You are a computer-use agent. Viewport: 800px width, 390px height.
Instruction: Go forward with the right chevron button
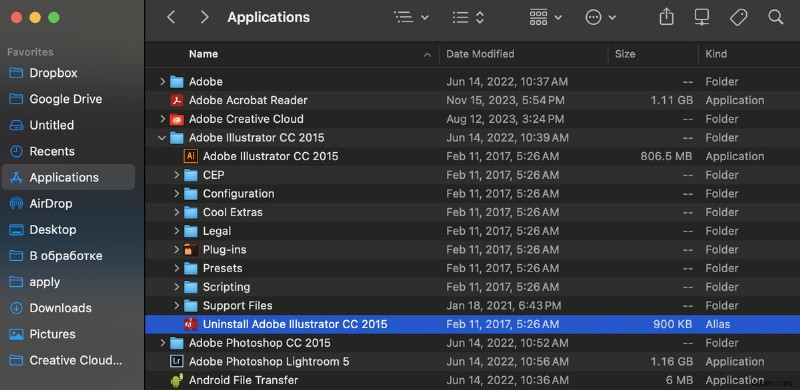(204, 17)
